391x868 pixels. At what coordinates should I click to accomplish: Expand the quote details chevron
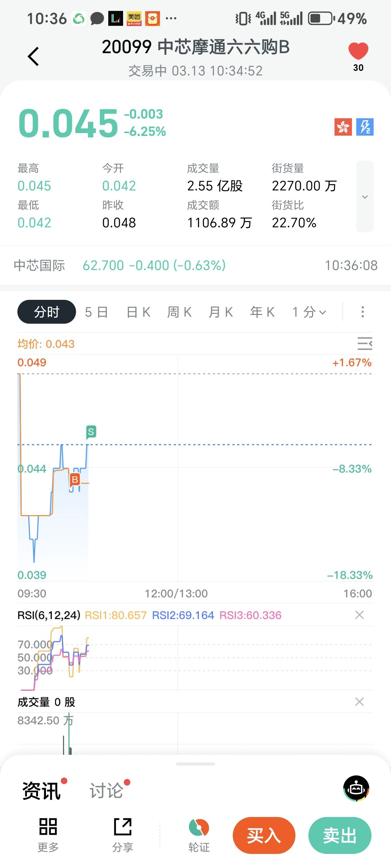coord(365,197)
